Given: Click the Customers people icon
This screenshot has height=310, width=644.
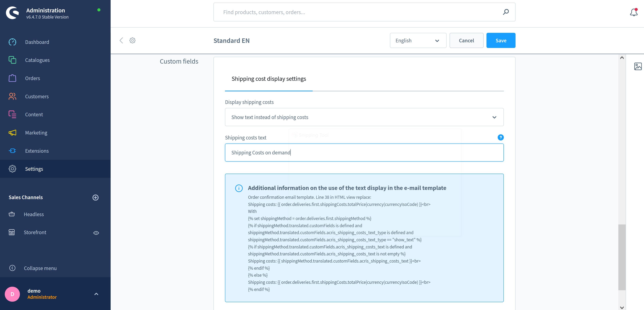Looking at the screenshot, I should point(12,96).
